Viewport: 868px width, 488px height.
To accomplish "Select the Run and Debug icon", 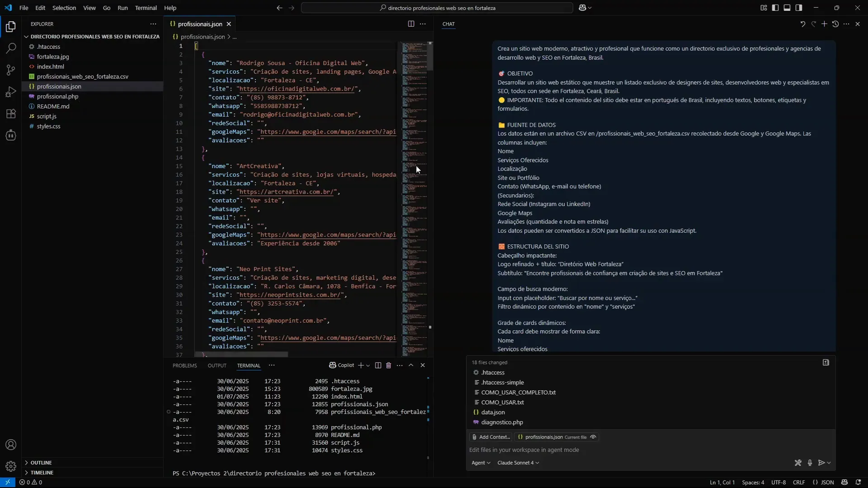I will 11,92.
